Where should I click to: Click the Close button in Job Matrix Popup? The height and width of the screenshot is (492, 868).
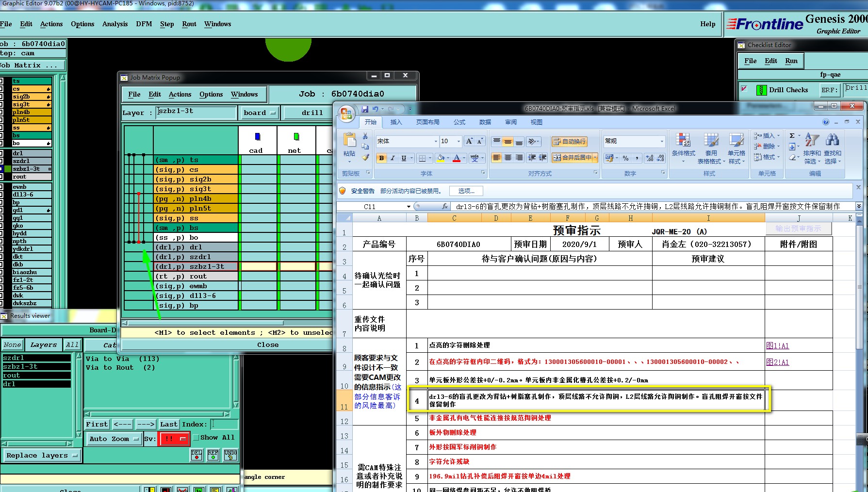[x=267, y=345]
